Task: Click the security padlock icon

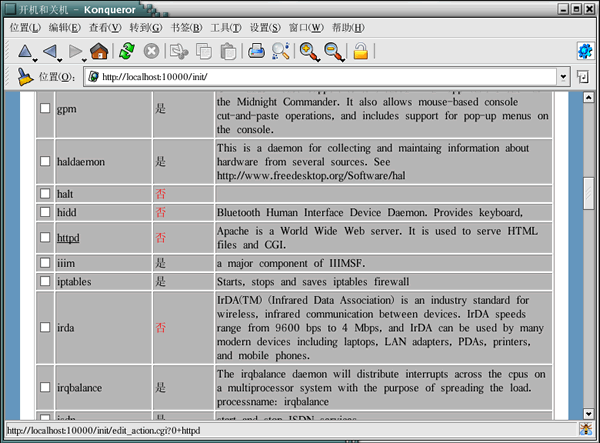Action: click(x=360, y=51)
